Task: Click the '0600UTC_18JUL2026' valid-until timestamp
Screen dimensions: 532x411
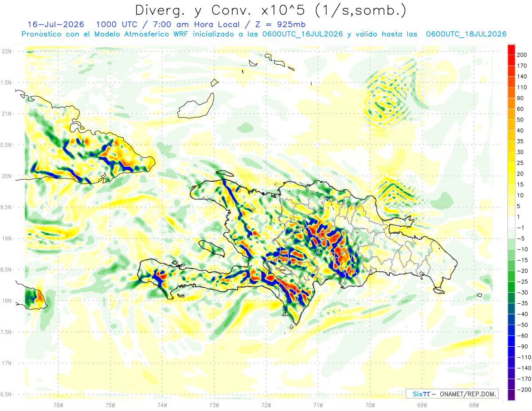Action: pyautogui.click(x=466, y=34)
